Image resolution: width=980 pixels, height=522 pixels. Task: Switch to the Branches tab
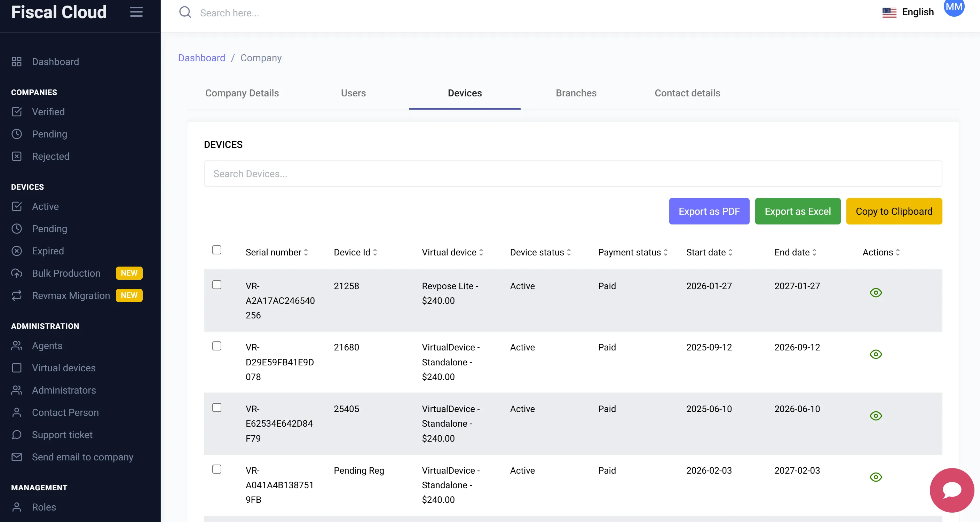576,93
